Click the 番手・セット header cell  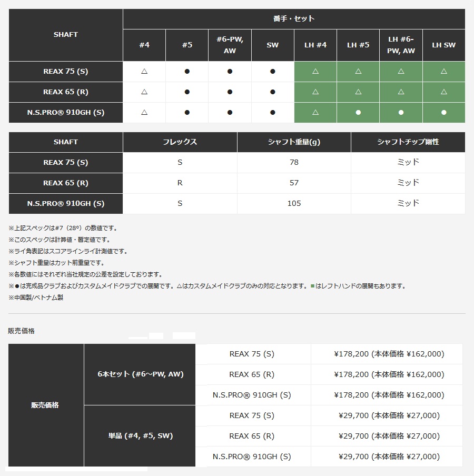294,19
